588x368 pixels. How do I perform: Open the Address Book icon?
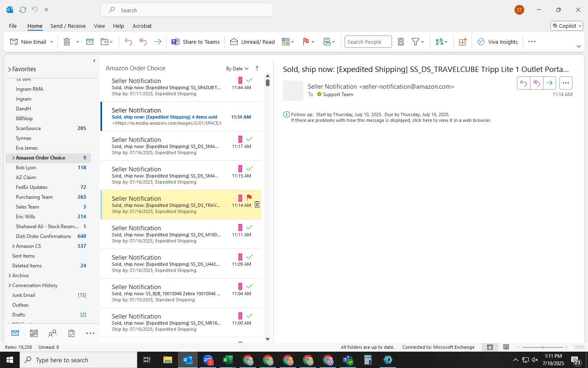tap(401, 42)
